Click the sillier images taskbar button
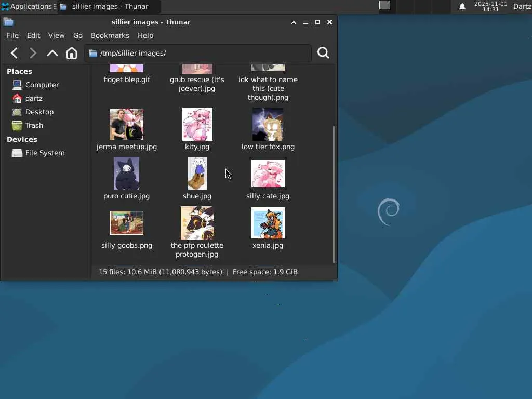Screen dimensions: 532x399 click(109, 6)
